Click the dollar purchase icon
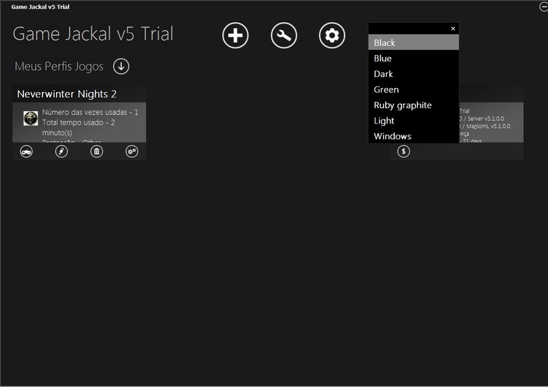This screenshot has width=548, height=392. 403,152
